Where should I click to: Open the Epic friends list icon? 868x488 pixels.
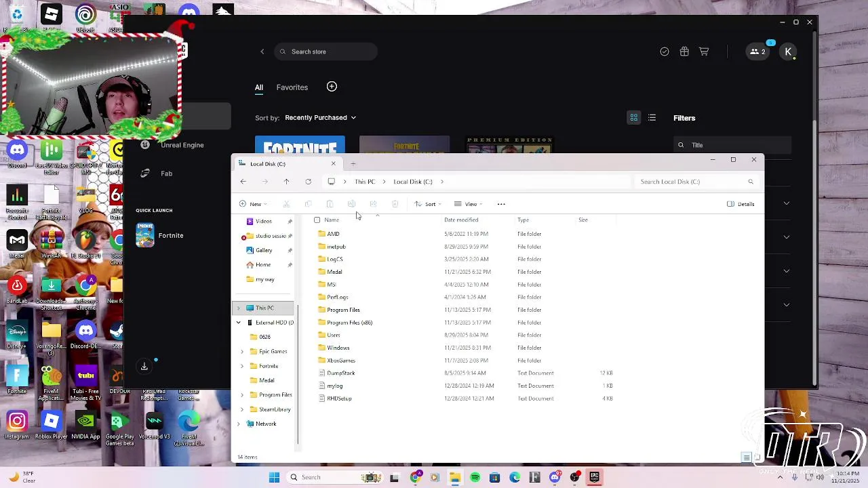[x=758, y=52]
